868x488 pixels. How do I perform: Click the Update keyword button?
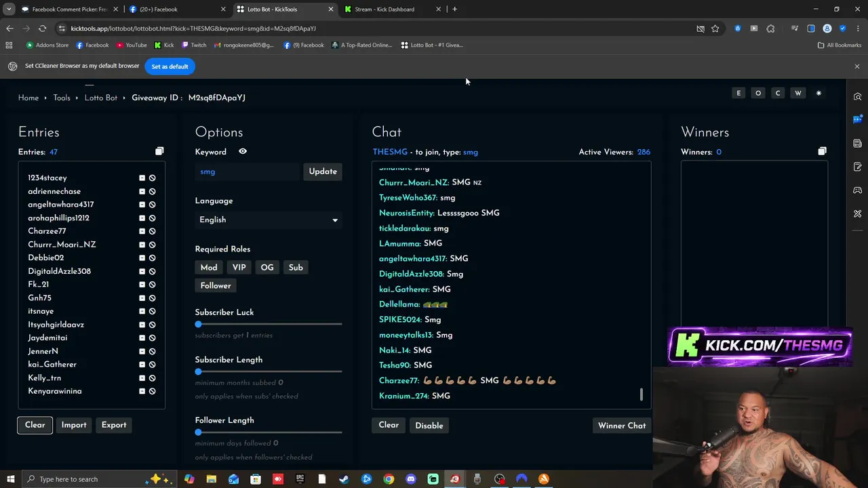click(x=323, y=171)
